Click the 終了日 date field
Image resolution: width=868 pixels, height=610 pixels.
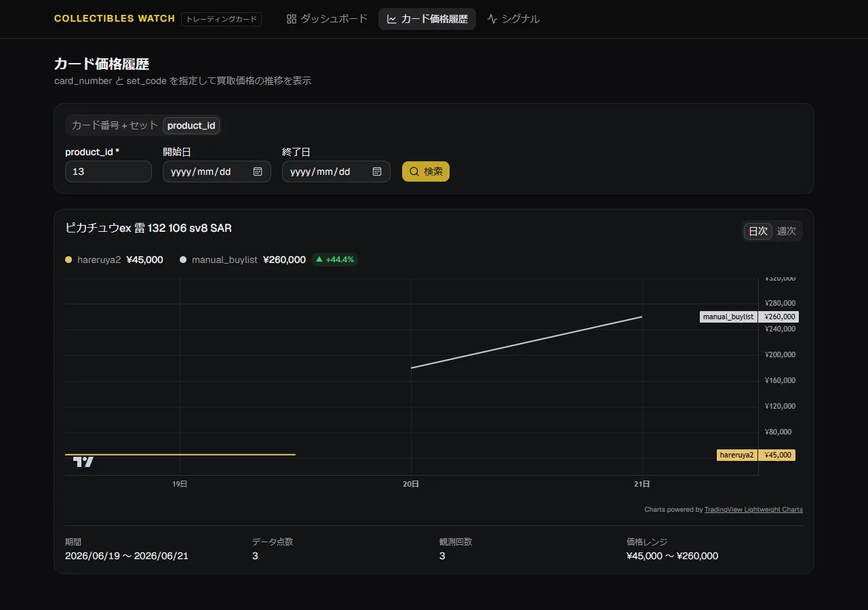pos(336,171)
